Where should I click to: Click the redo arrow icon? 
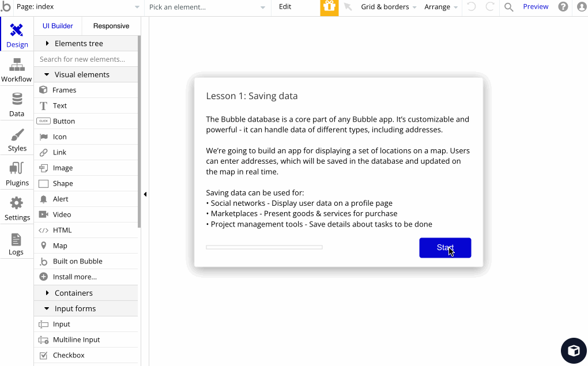click(x=490, y=7)
